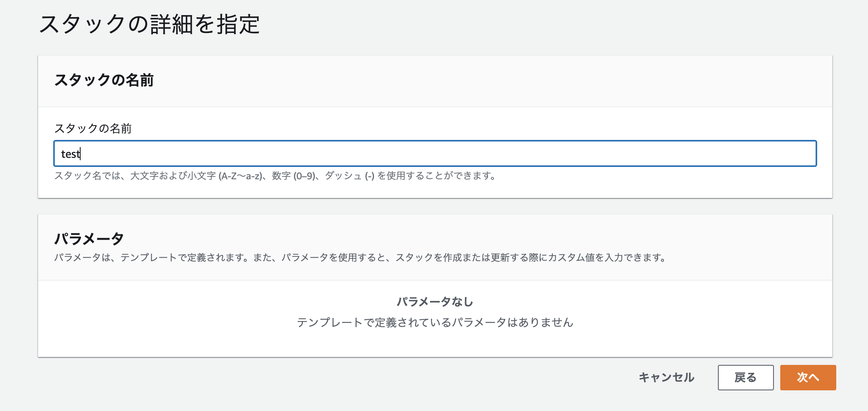Click the orange 次へ button
Viewport: 868px width, 411px height.
point(808,378)
